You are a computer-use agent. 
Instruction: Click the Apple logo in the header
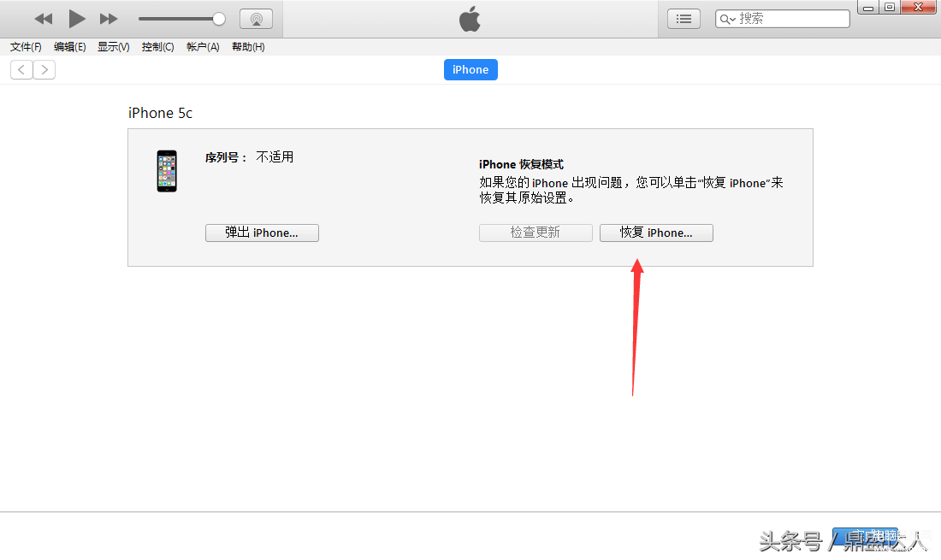click(x=470, y=19)
